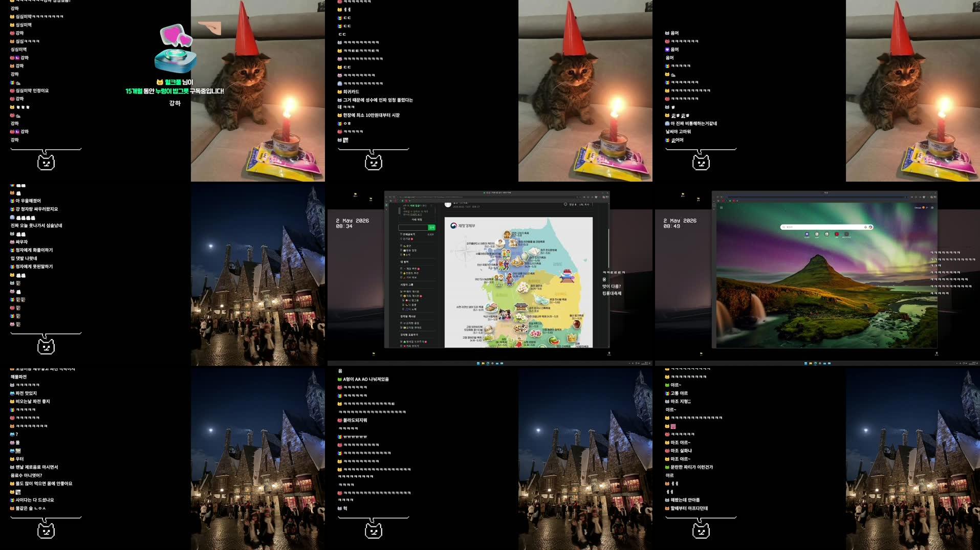Click the 15개월 동안 누렁이 밥그릇 구독중입니다 alert text
The image size is (980, 550).
175,91
